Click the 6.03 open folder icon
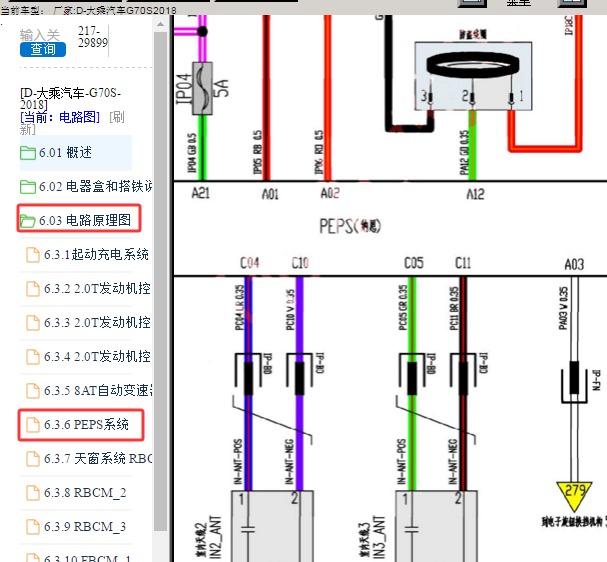This screenshot has height=562, width=607. click(x=28, y=221)
